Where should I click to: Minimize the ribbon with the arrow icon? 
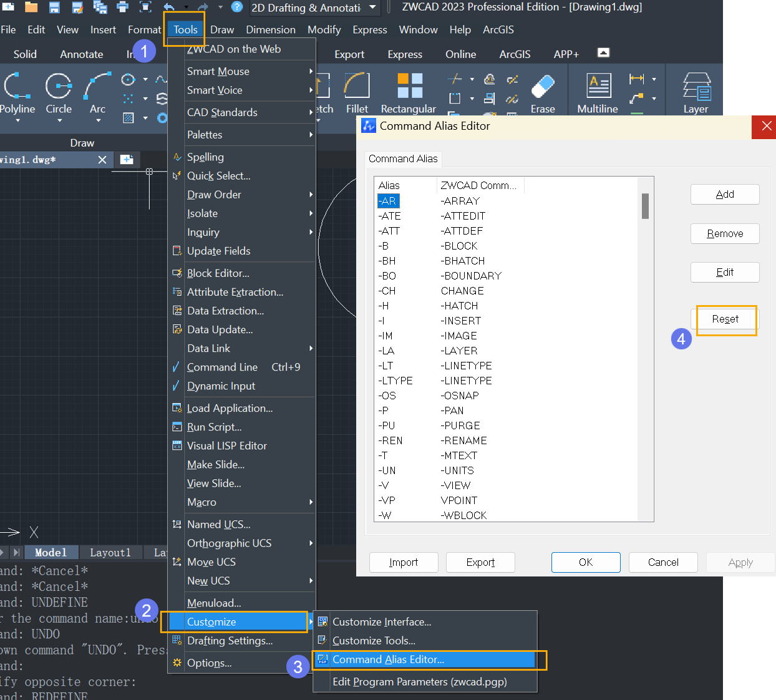[603, 53]
